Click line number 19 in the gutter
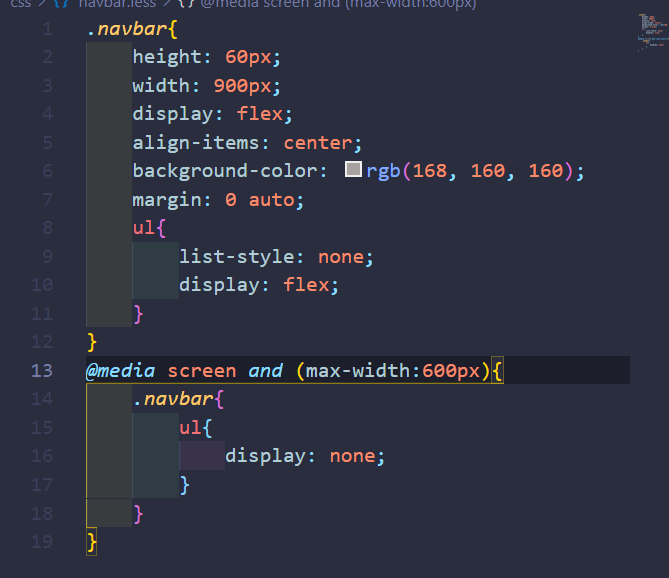The height and width of the screenshot is (578, 669). pyautogui.click(x=42, y=541)
